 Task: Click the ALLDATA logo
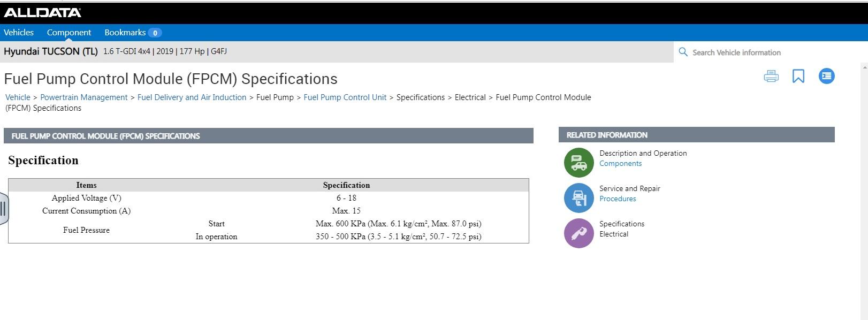[42, 12]
